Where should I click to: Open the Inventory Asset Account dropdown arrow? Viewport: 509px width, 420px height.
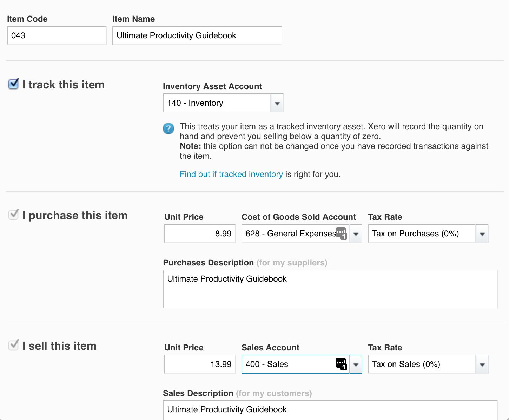[277, 103]
